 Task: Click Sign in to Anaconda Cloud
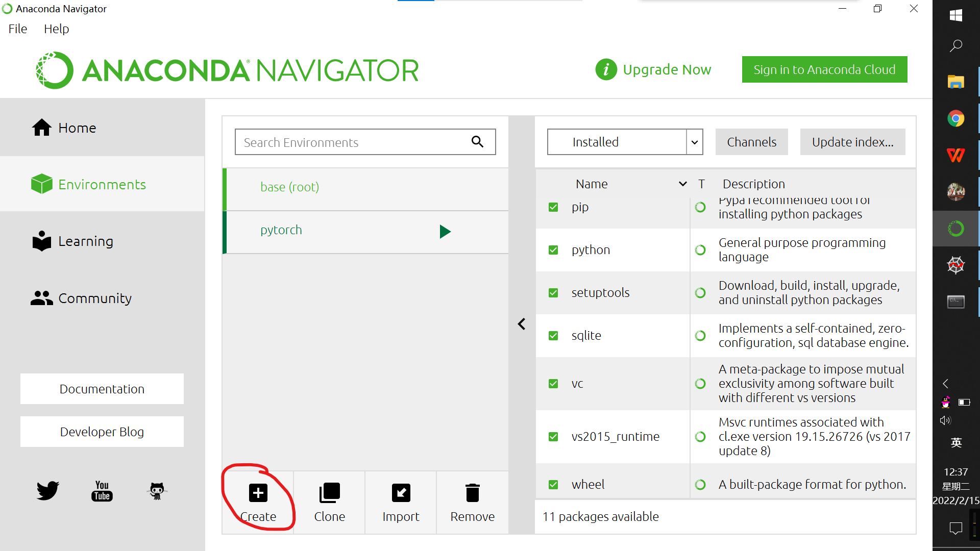pos(824,69)
